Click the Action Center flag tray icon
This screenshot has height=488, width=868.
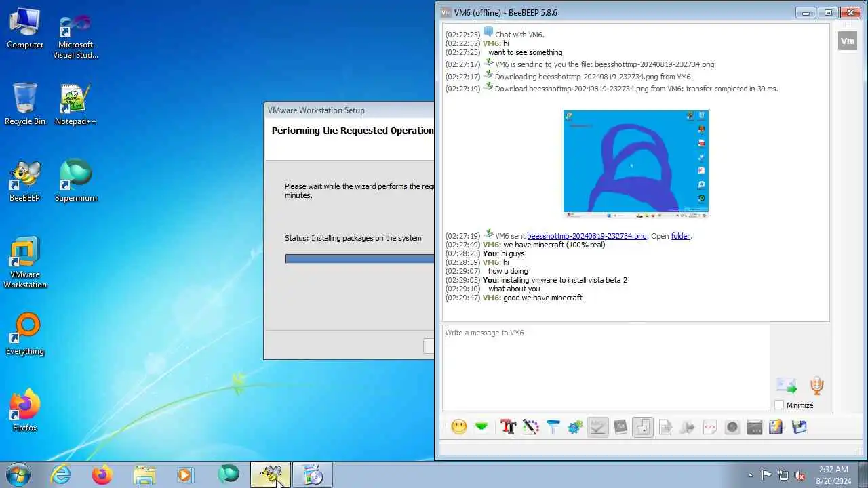pyautogui.click(x=766, y=475)
